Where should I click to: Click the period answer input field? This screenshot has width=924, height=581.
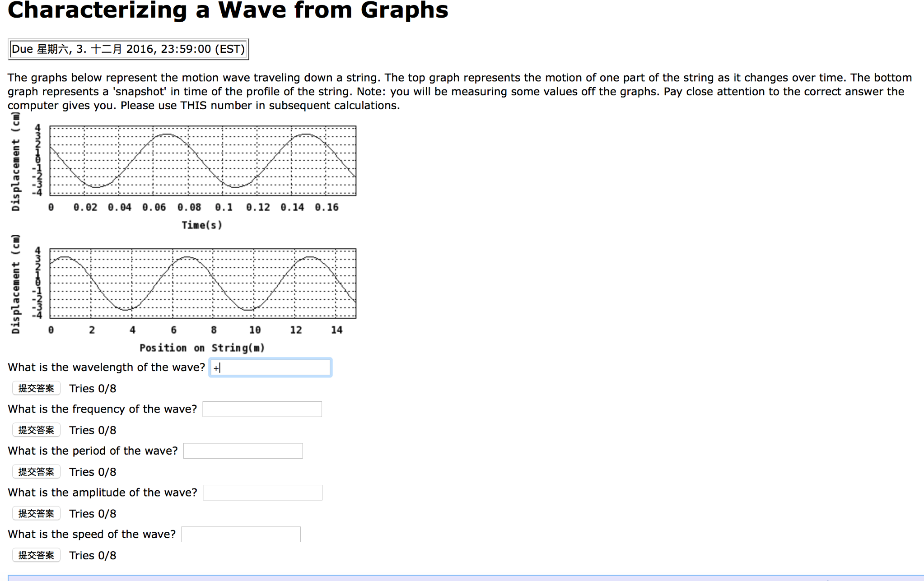243,450
